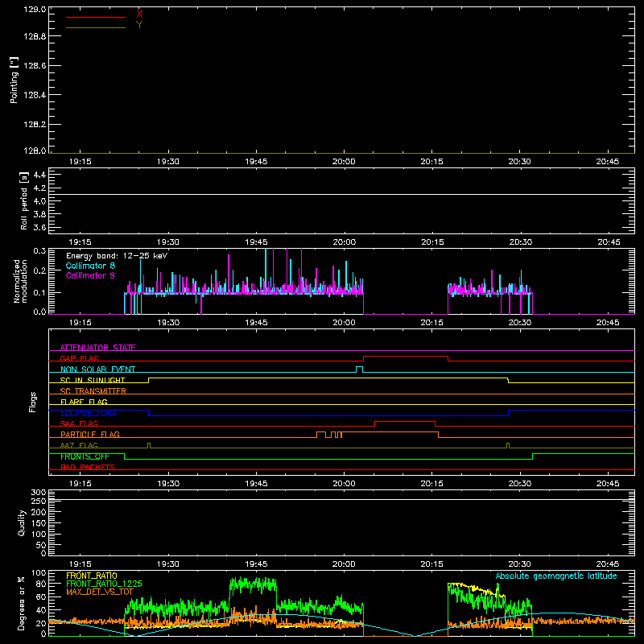Click the 20:15 time label under Roll period plot
644x644 pixels.
(x=432, y=242)
